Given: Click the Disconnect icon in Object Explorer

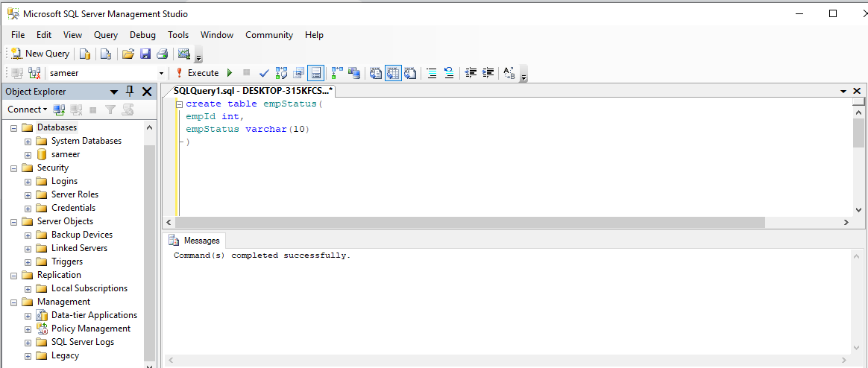Looking at the screenshot, I should (x=76, y=110).
